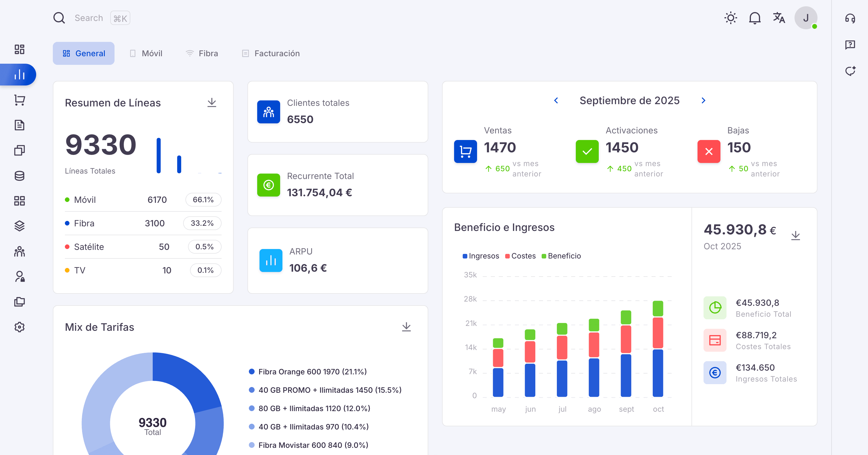Toggle 80 GB + Ilimitadas legend entry
Viewport: 868px width, 455px height.
pyautogui.click(x=309, y=408)
